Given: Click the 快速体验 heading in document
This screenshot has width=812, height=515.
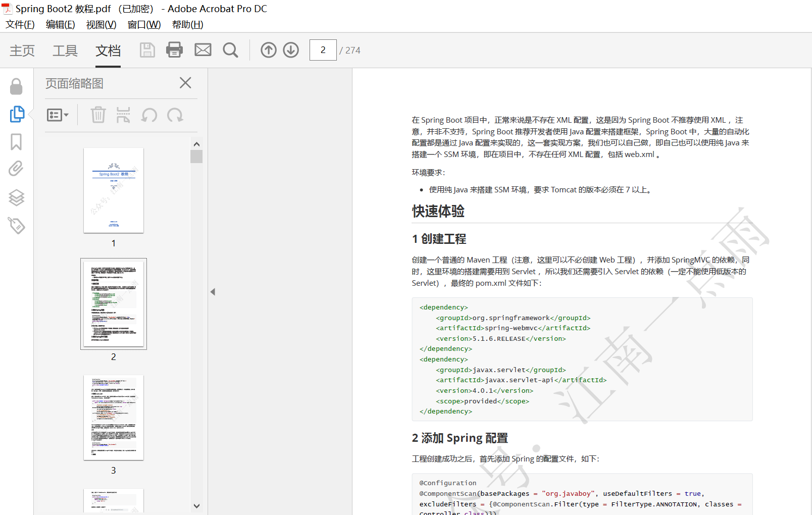Looking at the screenshot, I should coord(438,211).
